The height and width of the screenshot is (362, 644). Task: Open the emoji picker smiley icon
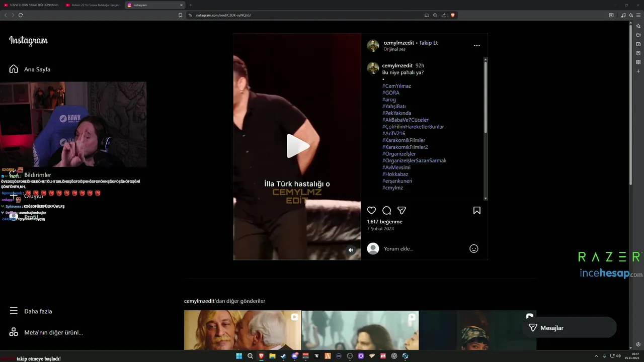(473, 249)
